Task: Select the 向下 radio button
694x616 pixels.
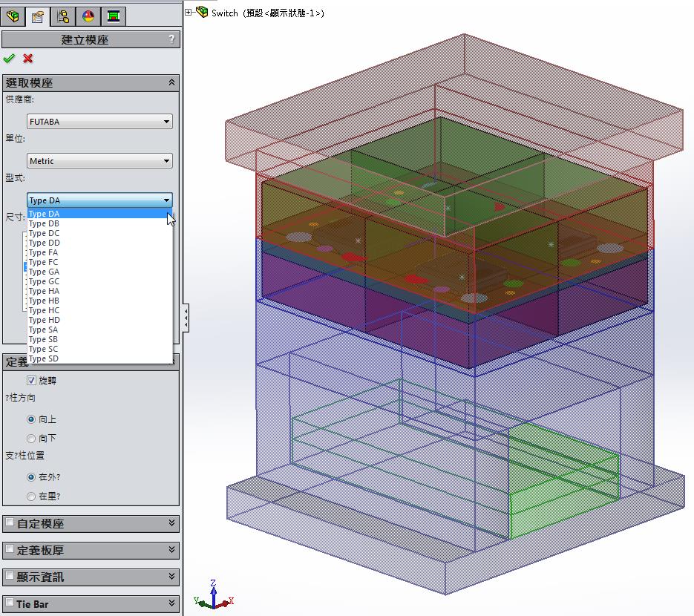Action: point(31,439)
